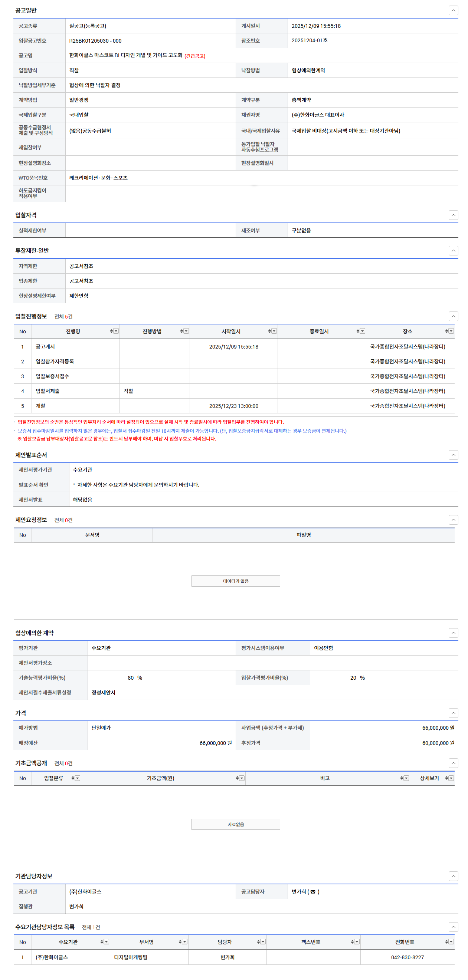Sort by the 시작일시 column sort arrows
The width and height of the screenshot is (468, 980).
pyautogui.click(x=269, y=331)
